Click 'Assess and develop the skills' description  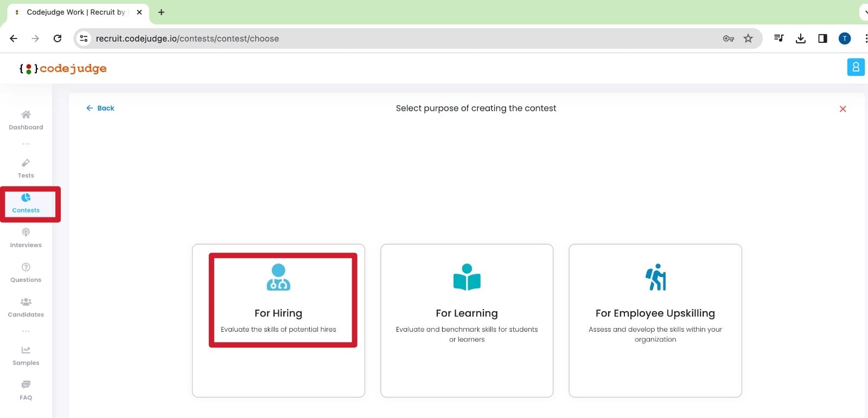pyautogui.click(x=655, y=334)
